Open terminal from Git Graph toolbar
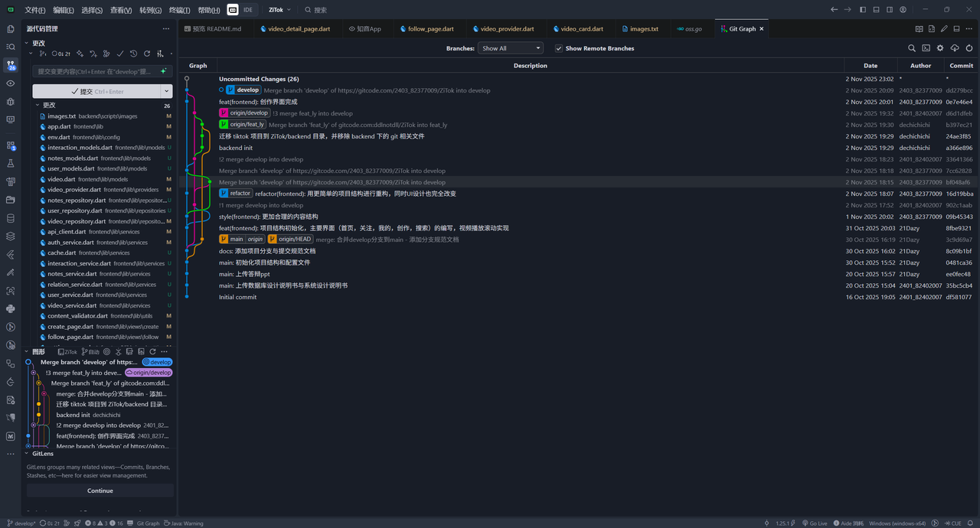The width and height of the screenshot is (980, 528). [926, 48]
